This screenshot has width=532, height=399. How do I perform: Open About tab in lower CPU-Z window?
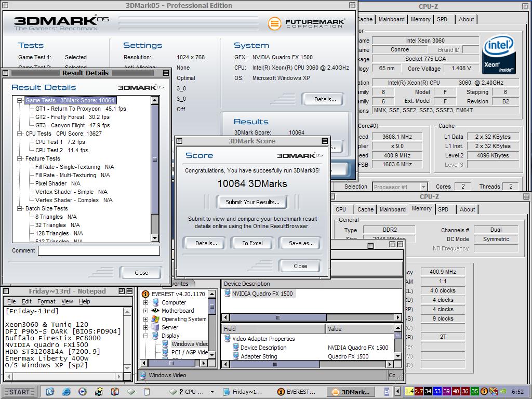(467, 209)
